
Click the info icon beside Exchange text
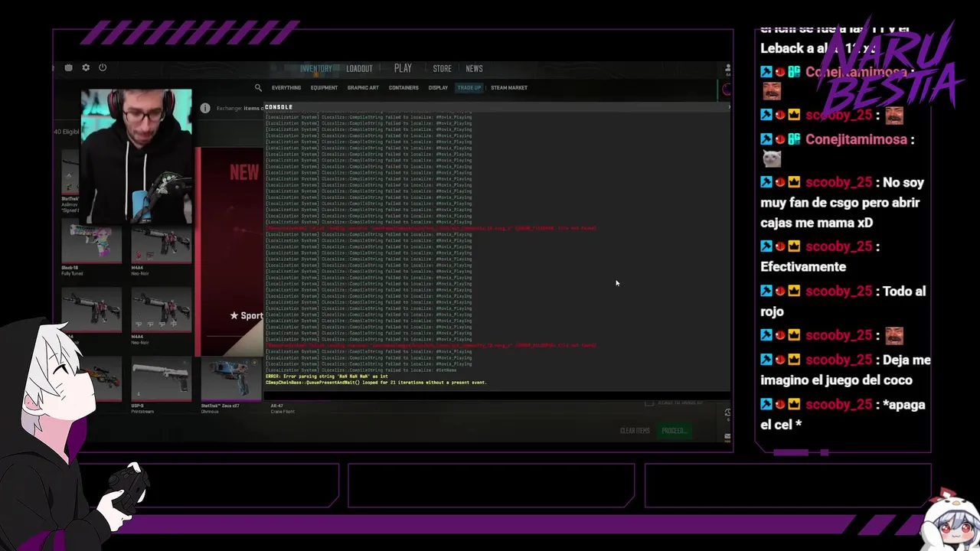205,108
